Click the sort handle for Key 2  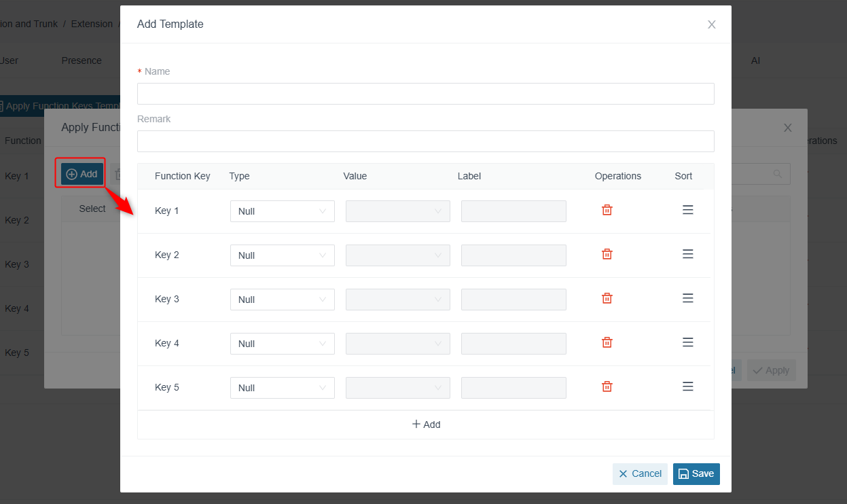click(687, 254)
